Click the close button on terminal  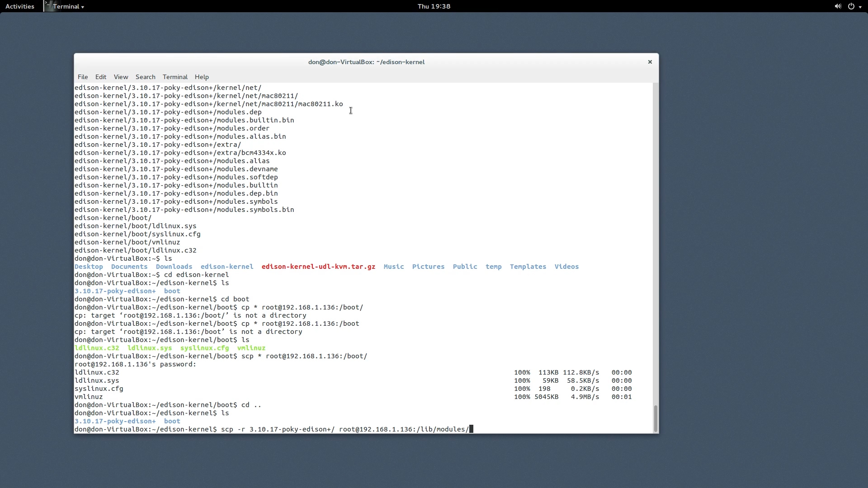(x=650, y=62)
